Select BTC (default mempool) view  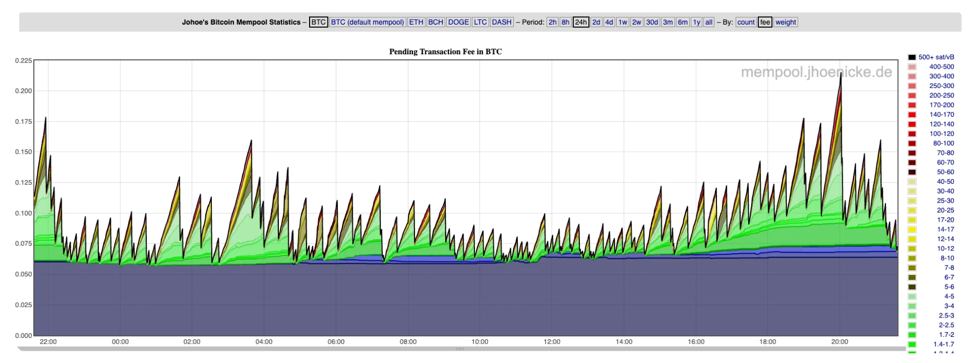tap(367, 22)
